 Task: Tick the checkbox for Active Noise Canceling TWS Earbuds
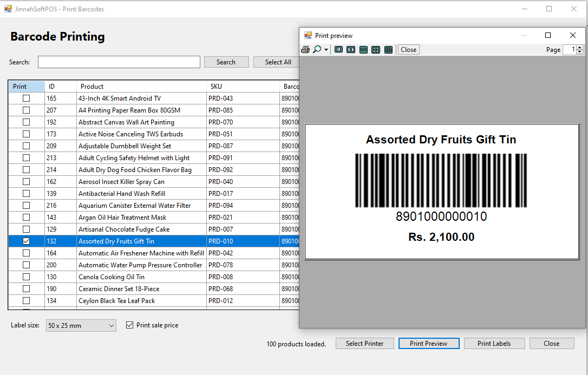pos(26,134)
